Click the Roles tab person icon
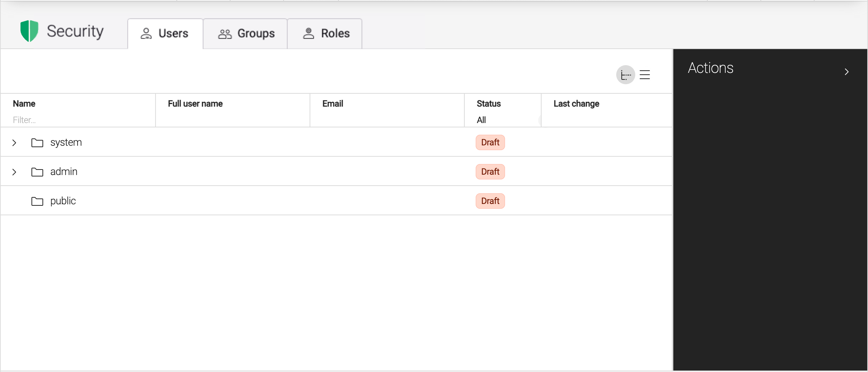 [308, 33]
